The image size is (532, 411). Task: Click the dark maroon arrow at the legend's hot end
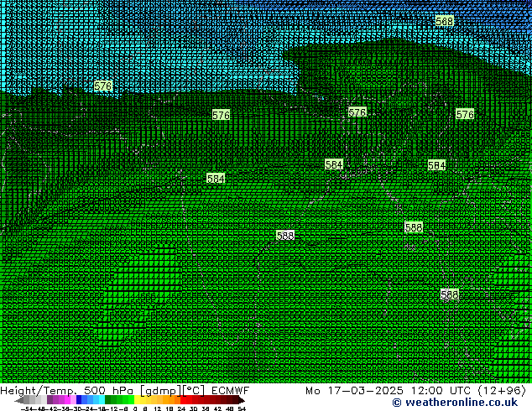(x=242, y=400)
